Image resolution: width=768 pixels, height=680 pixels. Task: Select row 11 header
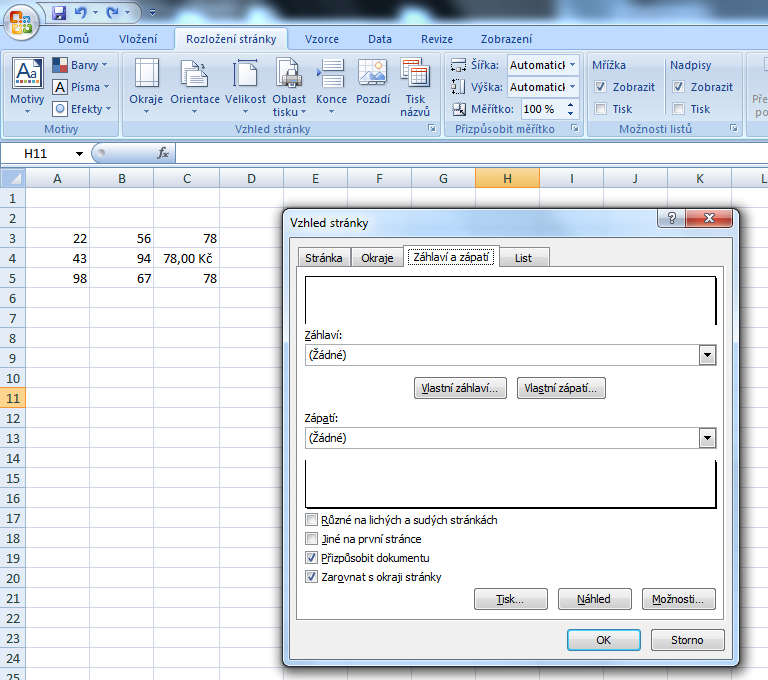pos(13,398)
